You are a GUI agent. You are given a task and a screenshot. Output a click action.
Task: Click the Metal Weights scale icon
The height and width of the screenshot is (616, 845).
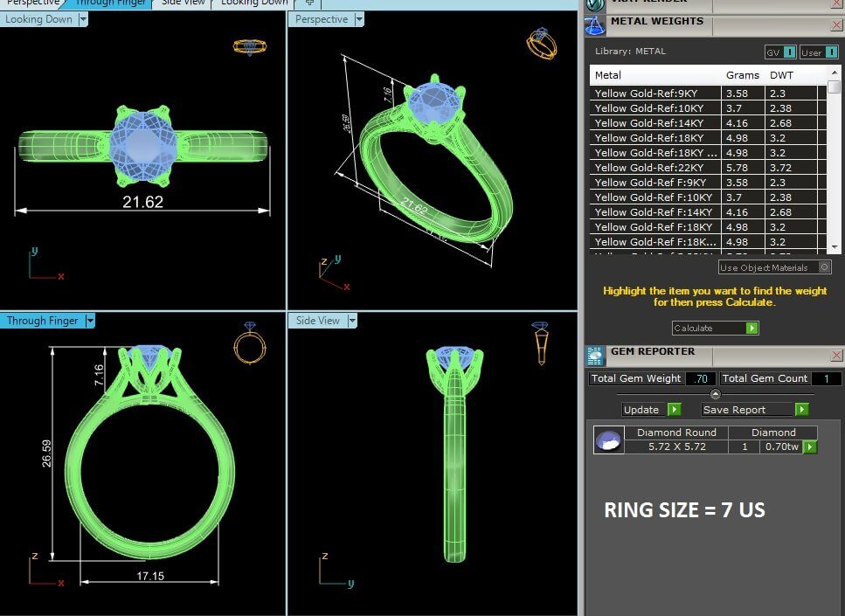pos(595,24)
